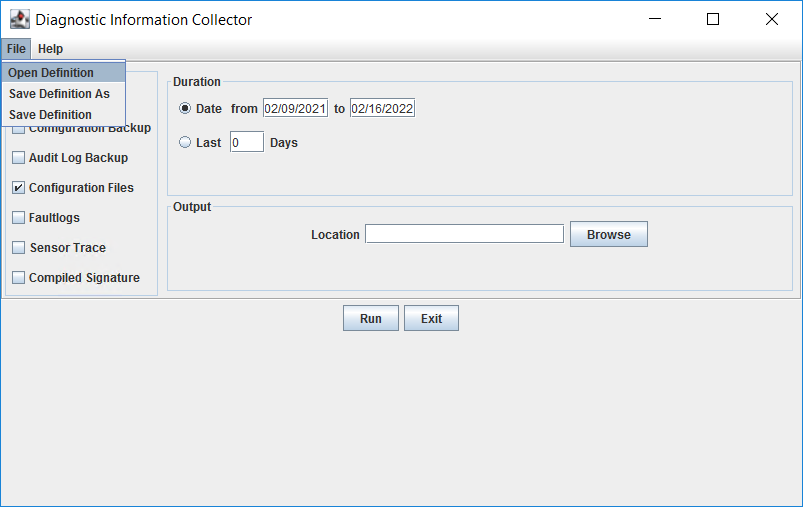Click the from date field 02/09/2021
Viewport: 803px width, 507px height.
[295, 109]
